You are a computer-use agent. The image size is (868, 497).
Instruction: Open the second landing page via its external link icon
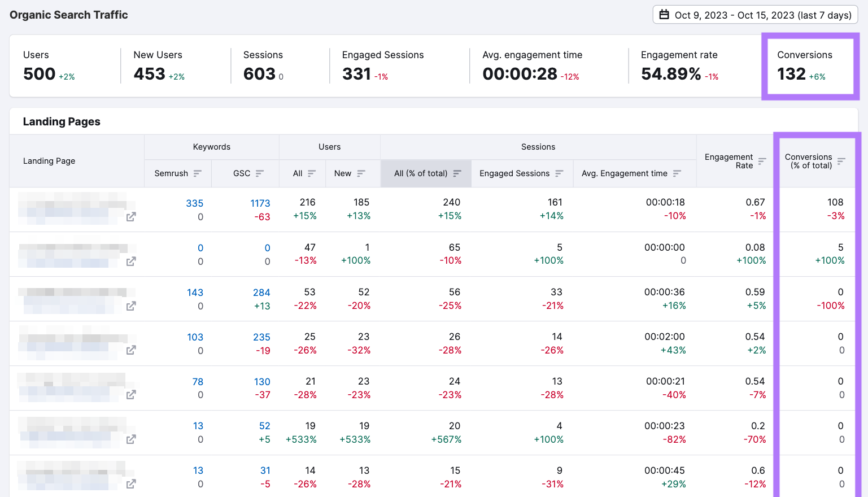pos(130,261)
